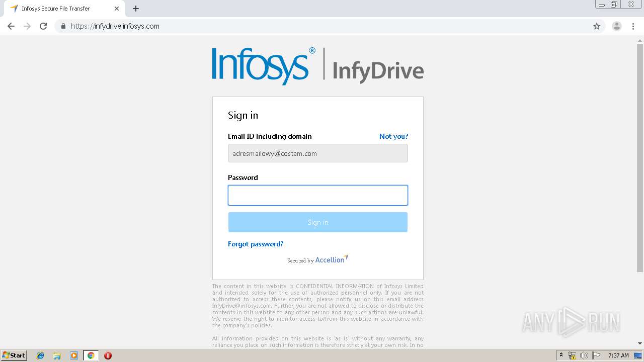Open the Chrome profile avatar menu

click(x=617, y=26)
